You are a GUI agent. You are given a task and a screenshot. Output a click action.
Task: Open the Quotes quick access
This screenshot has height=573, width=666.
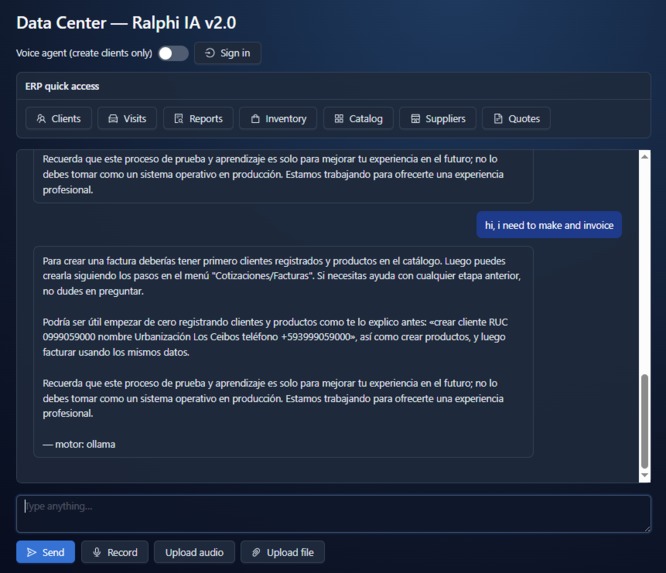pyautogui.click(x=516, y=119)
